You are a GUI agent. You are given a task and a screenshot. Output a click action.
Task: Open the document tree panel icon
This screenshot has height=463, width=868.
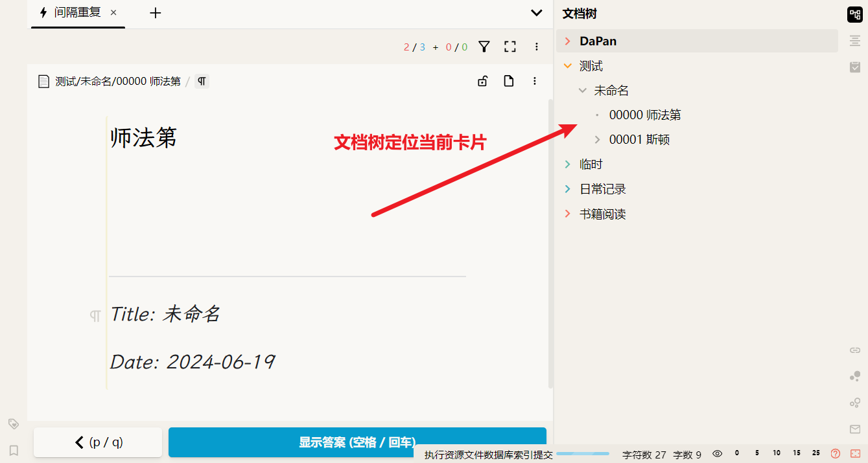[854, 15]
